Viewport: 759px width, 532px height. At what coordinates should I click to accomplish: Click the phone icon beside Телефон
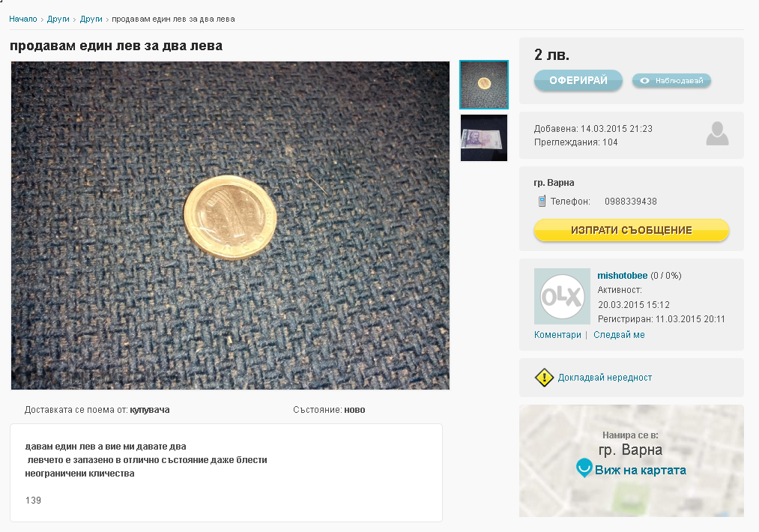pos(542,201)
